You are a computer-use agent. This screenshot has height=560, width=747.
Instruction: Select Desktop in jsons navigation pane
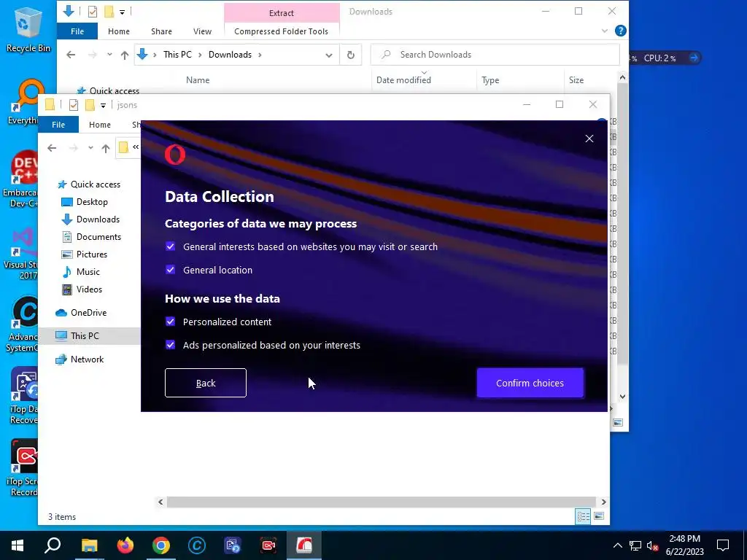coord(92,202)
